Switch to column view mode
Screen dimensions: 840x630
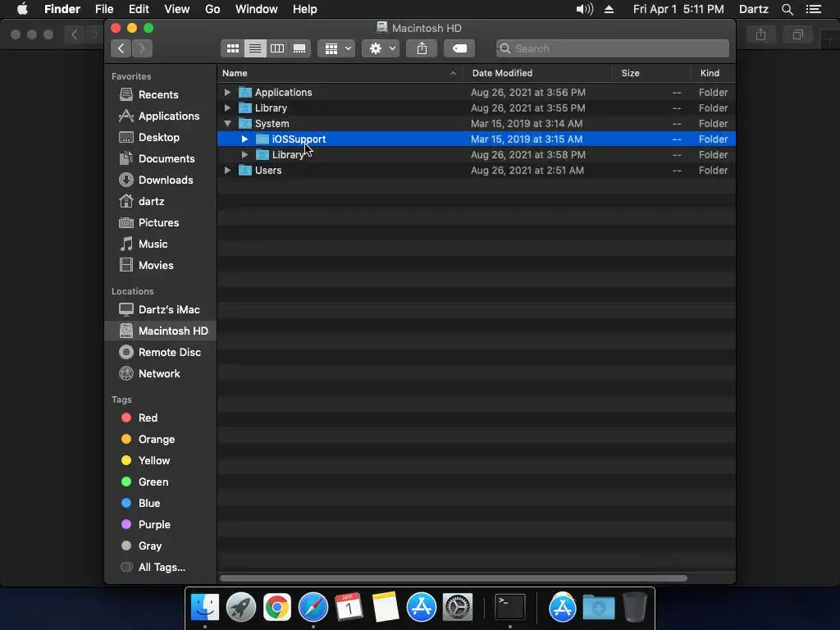[x=277, y=48]
